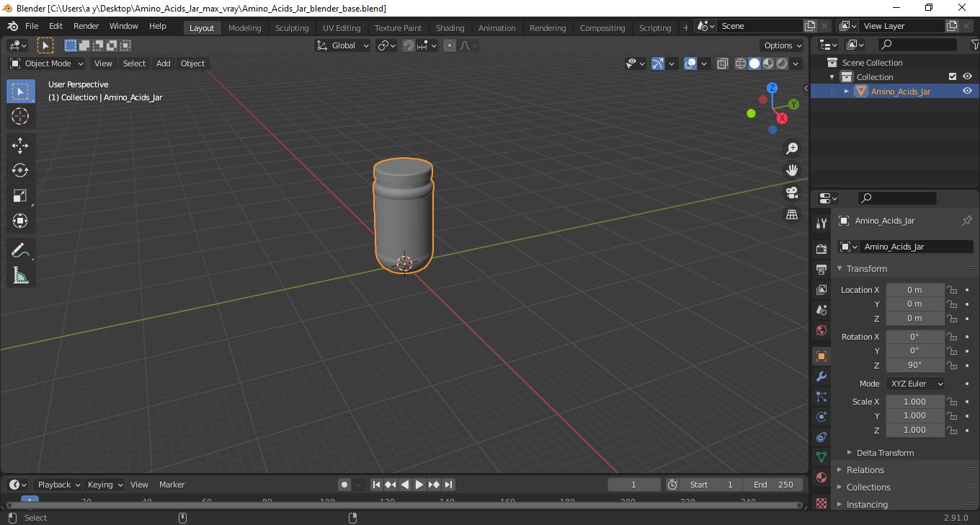This screenshot has height=525, width=980.
Task: Activate the 3D Cursor tool
Action: [x=20, y=116]
